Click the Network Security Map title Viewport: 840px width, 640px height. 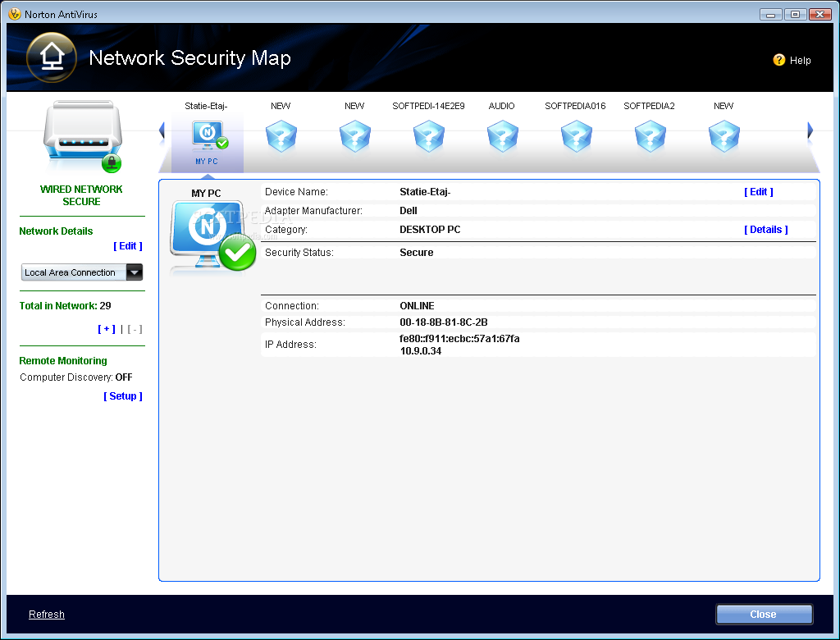189,58
